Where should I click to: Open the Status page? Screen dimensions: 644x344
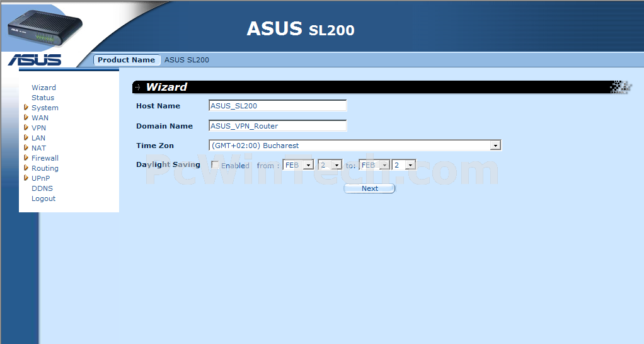pyautogui.click(x=43, y=98)
